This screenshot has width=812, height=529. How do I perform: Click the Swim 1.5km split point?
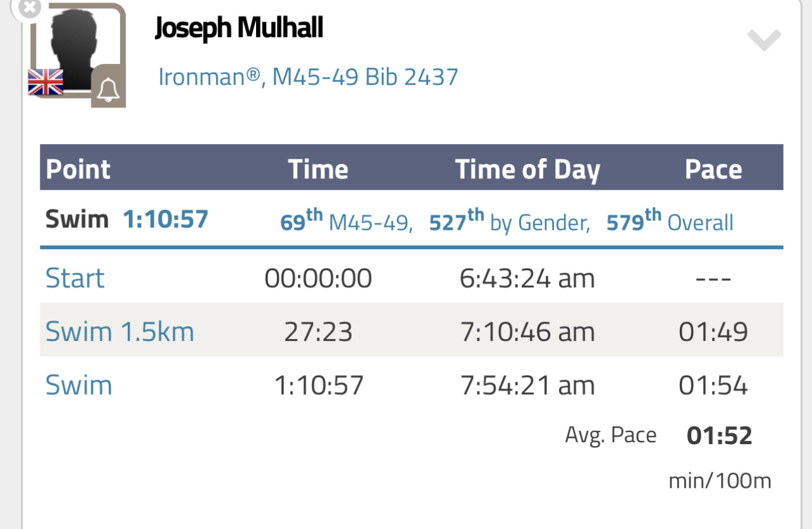coord(120,332)
